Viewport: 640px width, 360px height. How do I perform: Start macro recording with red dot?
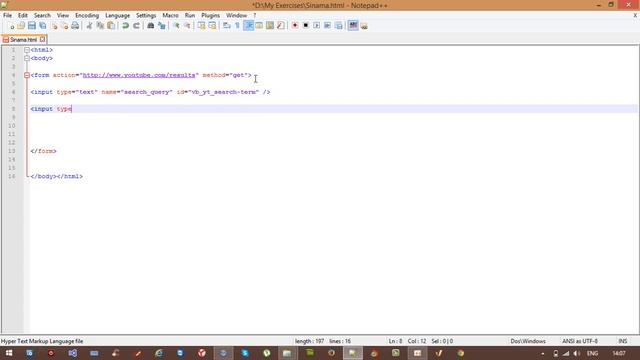coord(295,26)
